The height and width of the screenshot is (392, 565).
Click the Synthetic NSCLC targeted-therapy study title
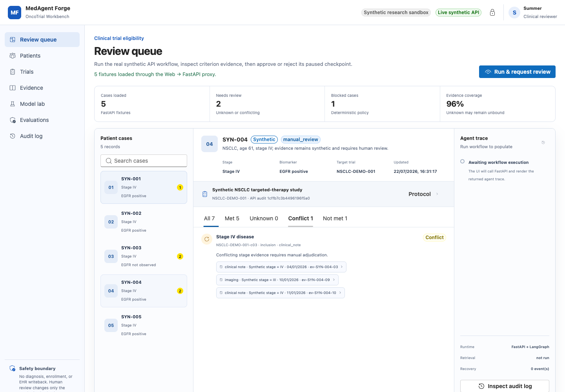pos(257,190)
